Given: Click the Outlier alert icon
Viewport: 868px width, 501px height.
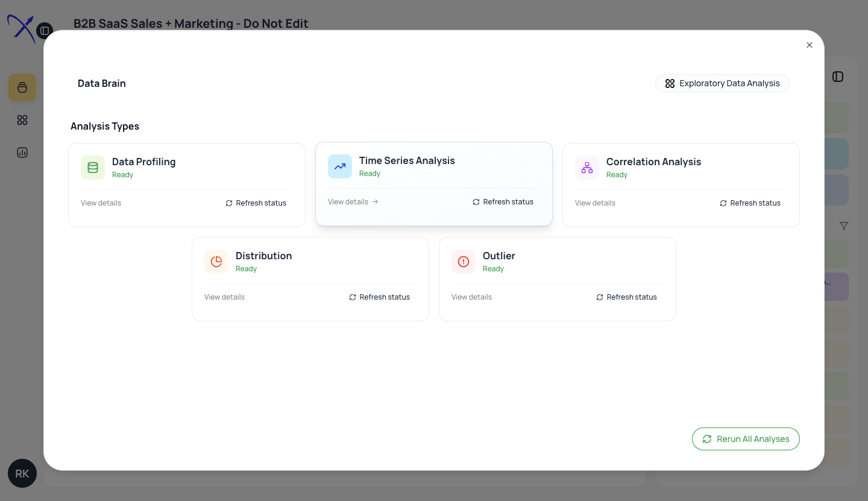Looking at the screenshot, I should pos(464,262).
